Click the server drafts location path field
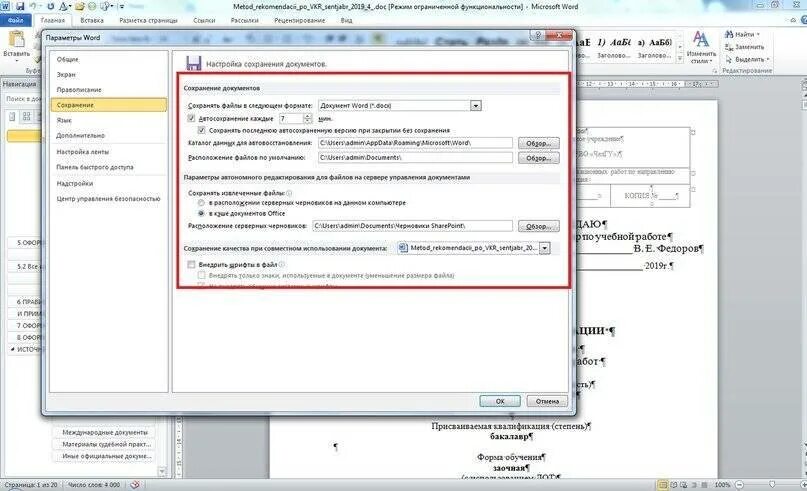 click(x=412, y=226)
